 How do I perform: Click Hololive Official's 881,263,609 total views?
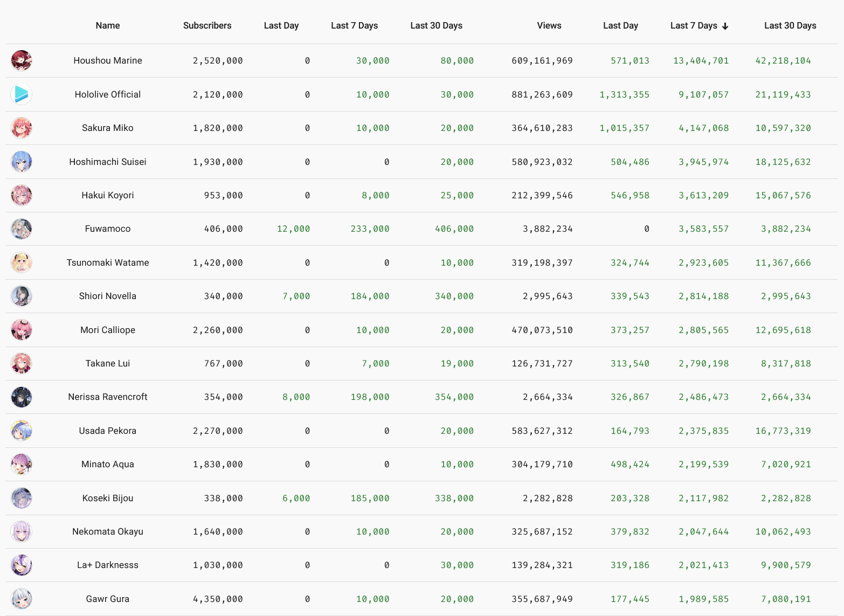point(542,94)
